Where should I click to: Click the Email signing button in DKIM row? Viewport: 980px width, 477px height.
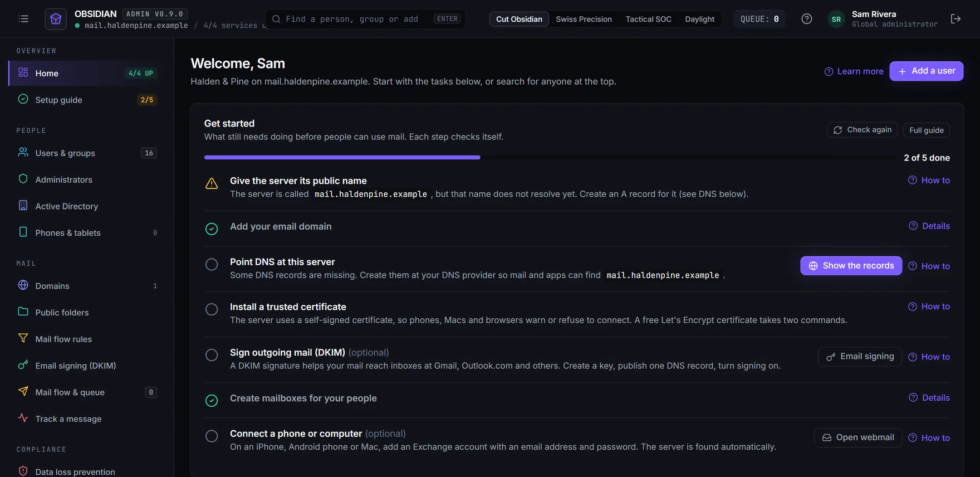pos(860,357)
